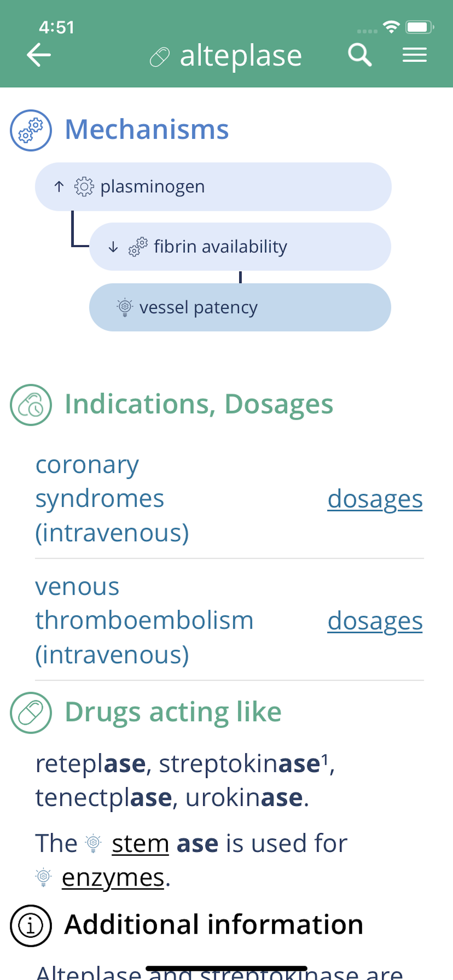
Task: Follow the underlined stem link
Action: [x=140, y=843]
